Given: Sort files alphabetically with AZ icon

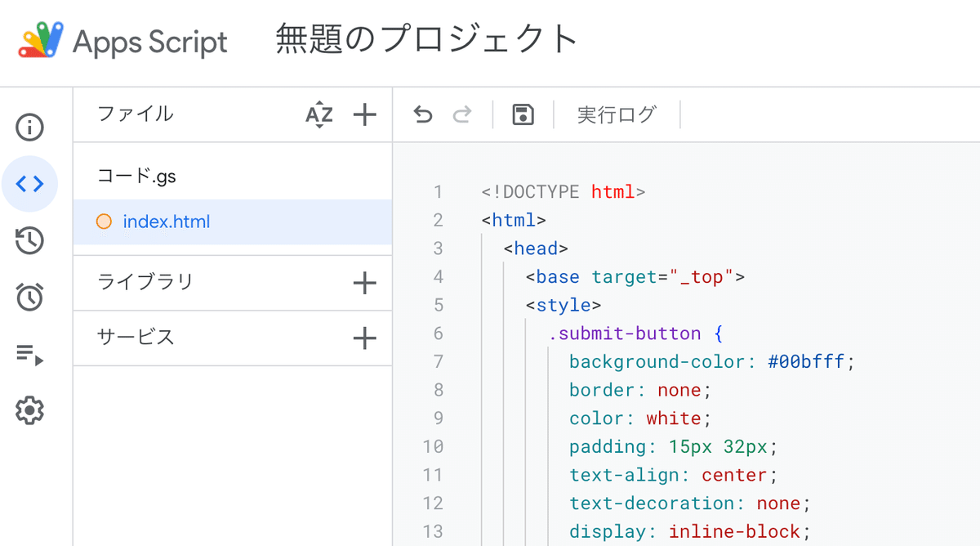Looking at the screenshot, I should tap(319, 115).
